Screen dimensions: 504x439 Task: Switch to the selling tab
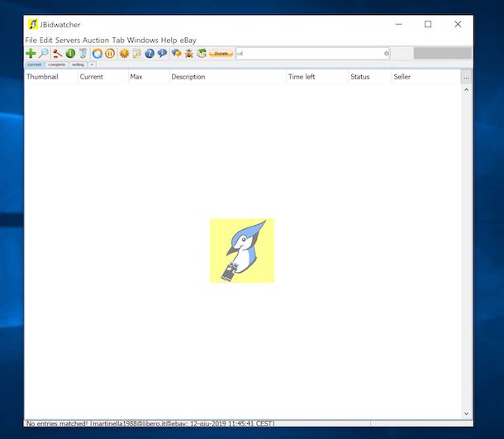[x=78, y=64]
